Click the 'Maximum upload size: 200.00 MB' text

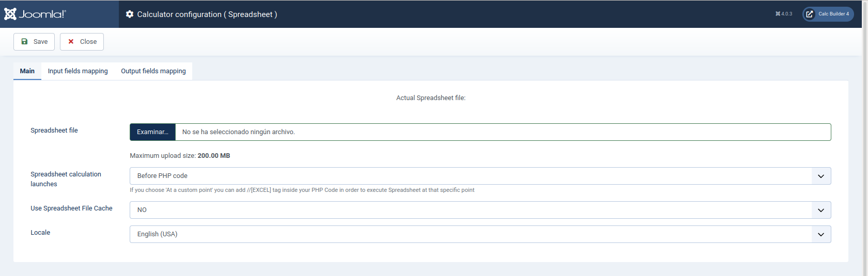coord(180,156)
